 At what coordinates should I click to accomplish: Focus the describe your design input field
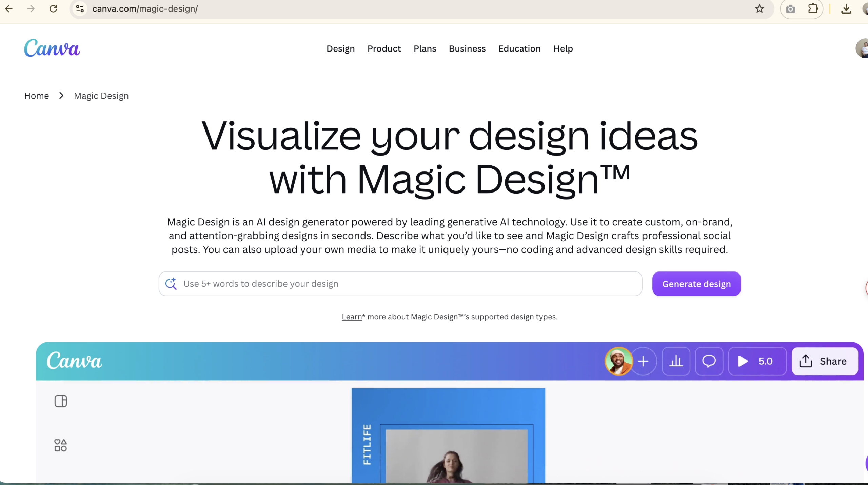[400, 284]
